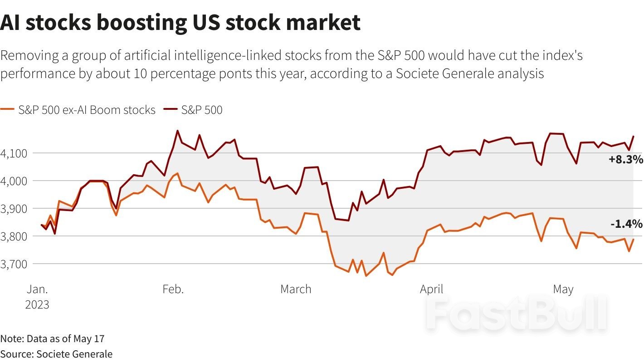
Task: Click the subtitle paragraph about the Societe Generale analysis
Action: point(290,64)
